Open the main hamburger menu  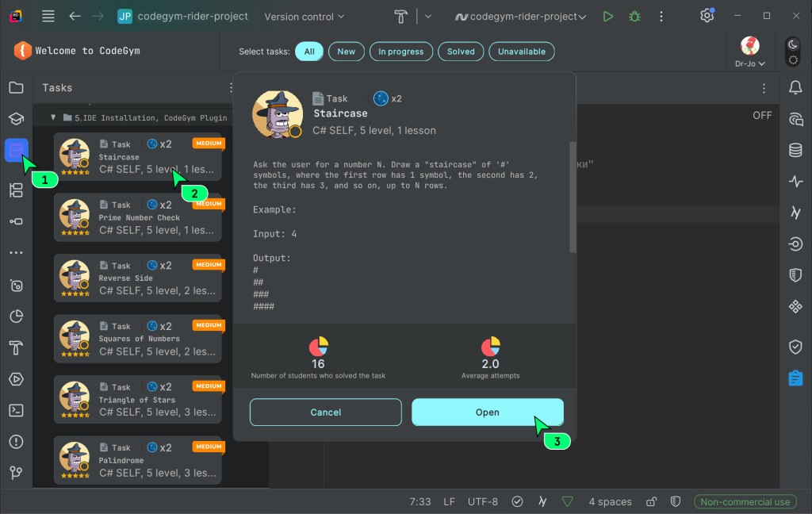point(48,16)
